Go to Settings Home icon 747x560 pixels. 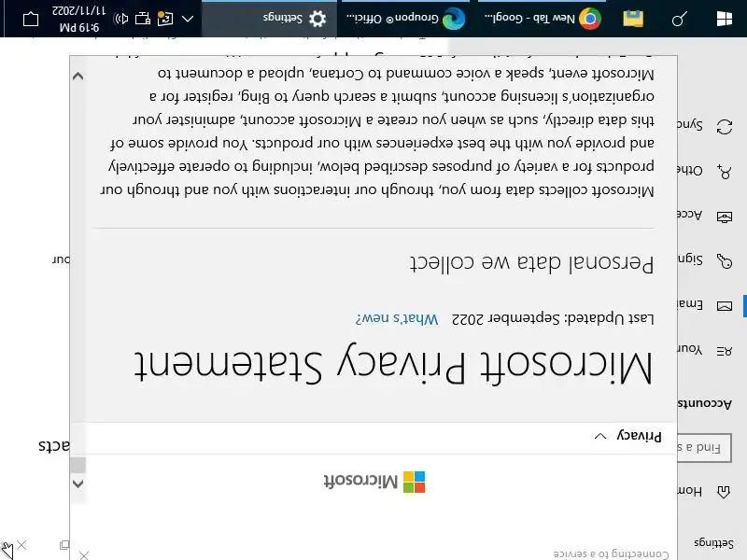pyautogui.click(x=724, y=492)
